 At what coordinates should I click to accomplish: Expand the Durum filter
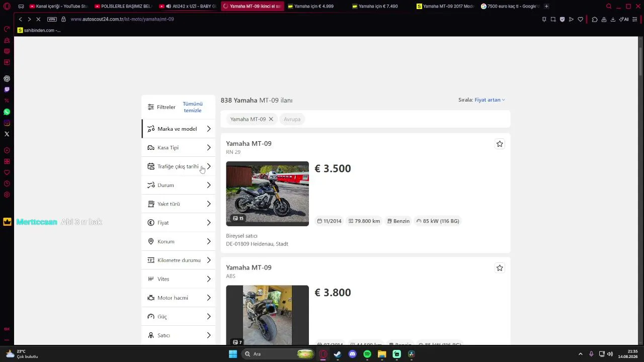pyautogui.click(x=179, y=185)
